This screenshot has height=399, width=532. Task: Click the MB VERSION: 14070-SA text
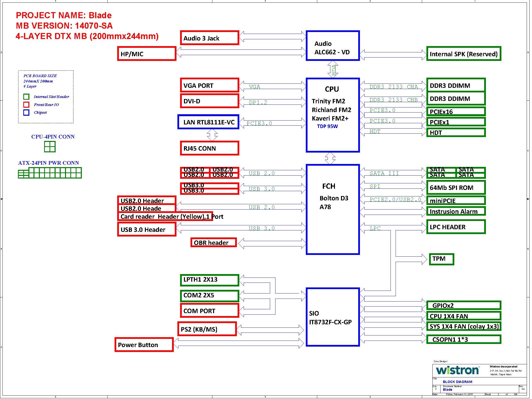[64, 26]
